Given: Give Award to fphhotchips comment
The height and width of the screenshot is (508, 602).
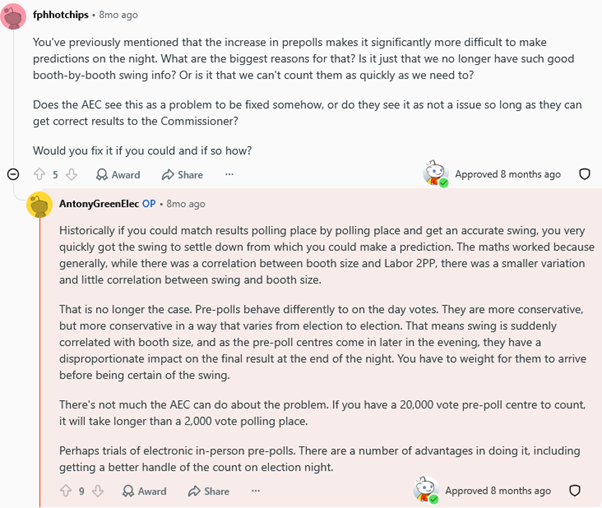Looking at the screenshot, I should 118,175.
